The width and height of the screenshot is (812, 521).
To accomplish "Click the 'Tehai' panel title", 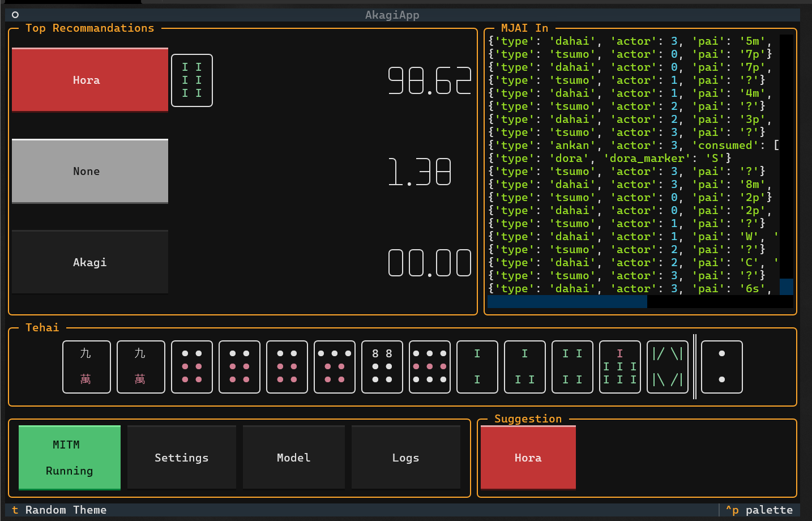I will pos(42,327).
